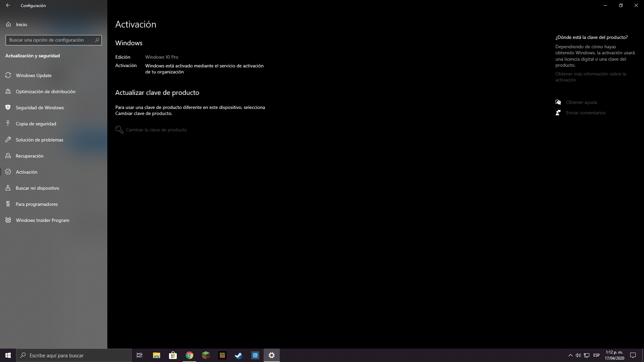
Task: Go to Copia de seguridad
Action: 36,124
